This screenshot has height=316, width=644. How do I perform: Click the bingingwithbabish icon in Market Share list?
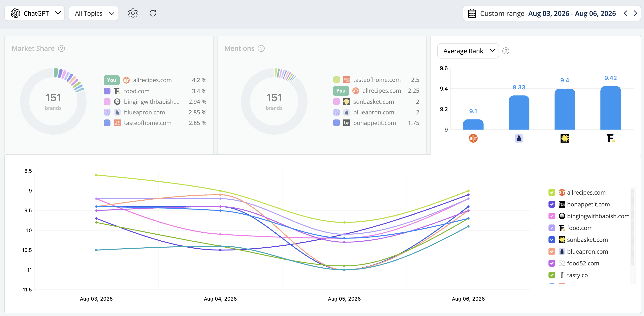[117, 102]
